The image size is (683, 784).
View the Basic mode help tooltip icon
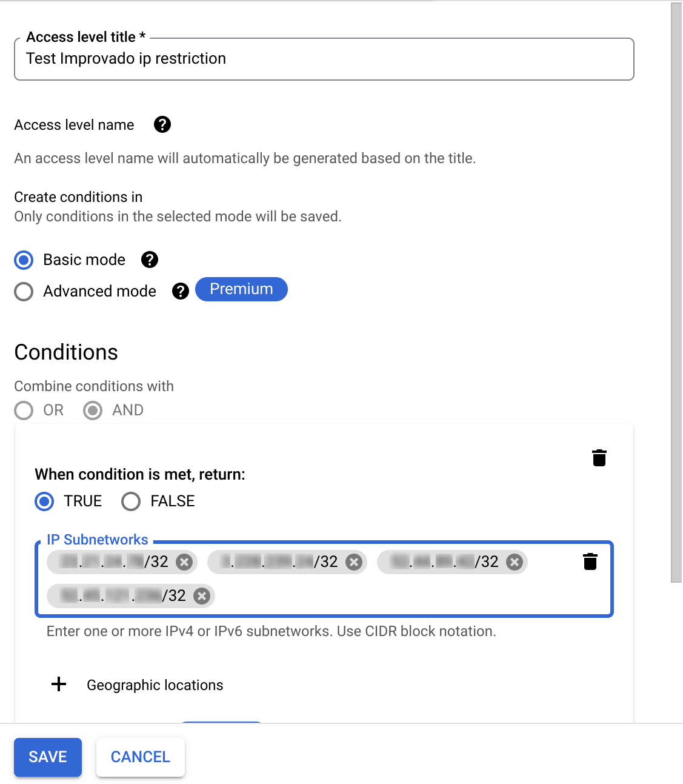point(149,260)
